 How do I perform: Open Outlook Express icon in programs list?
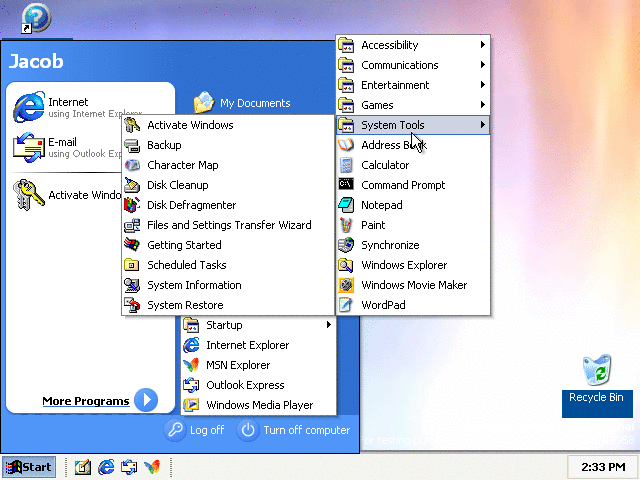191,385
